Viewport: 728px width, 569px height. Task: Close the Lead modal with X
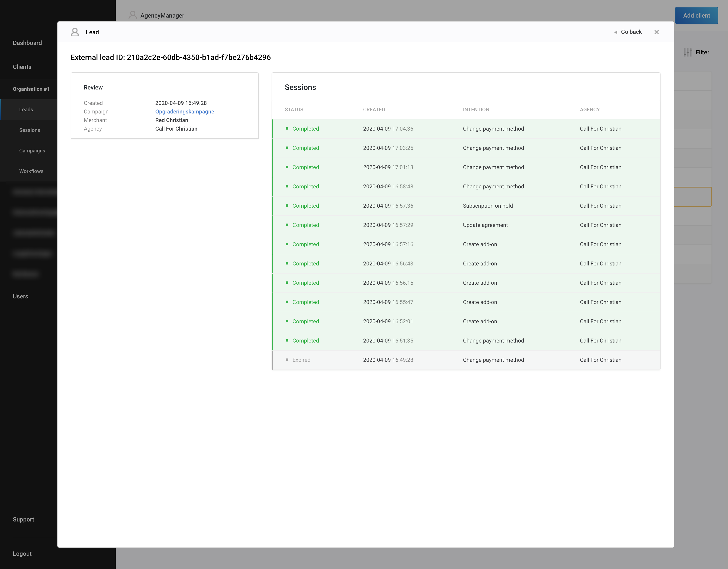pyautogui.click(x=656, y=32)
